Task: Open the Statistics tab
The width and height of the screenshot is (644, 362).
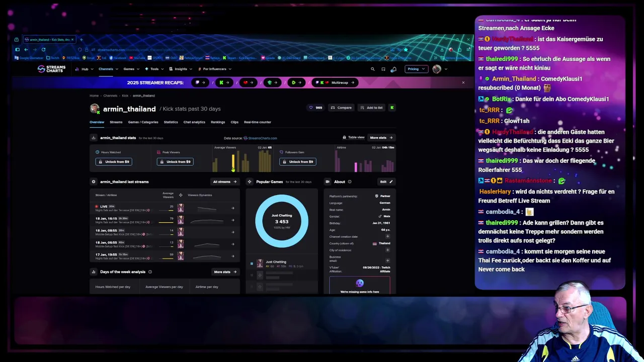Action: [171, 122]
